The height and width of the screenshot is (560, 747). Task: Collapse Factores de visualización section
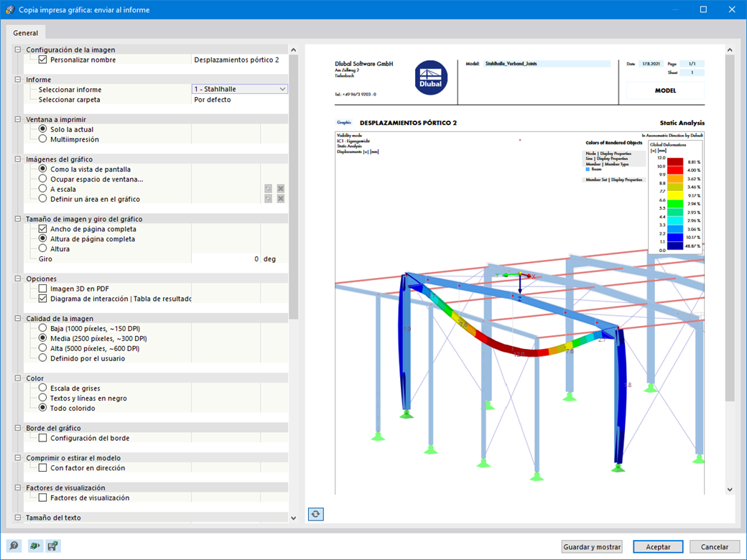(18, 487)
